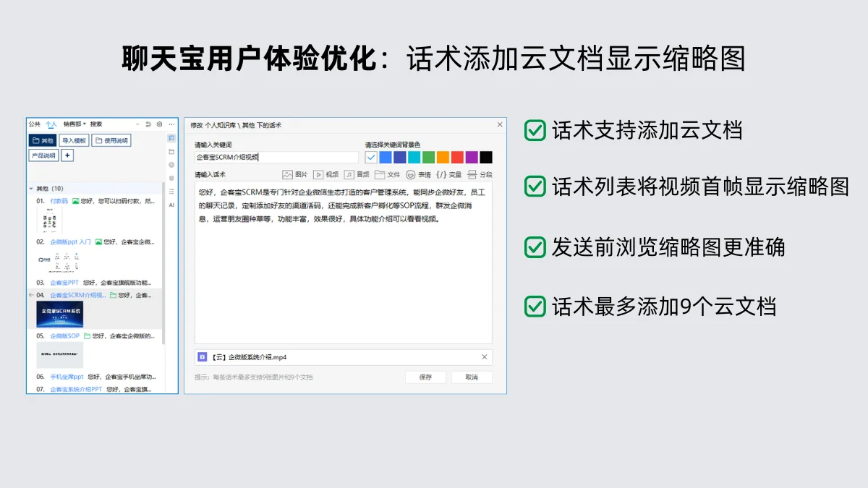Open the chat-bubble icon in the side strip
This screenshot has width=868, height=488.
pyautogui.click(x=171, y=138)
